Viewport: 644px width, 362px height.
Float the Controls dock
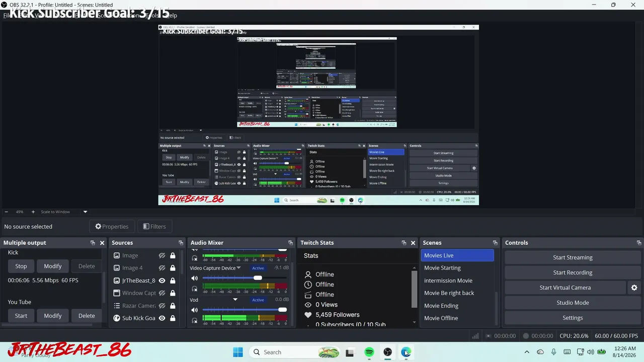pyautogui.click(x=639, y=243)
